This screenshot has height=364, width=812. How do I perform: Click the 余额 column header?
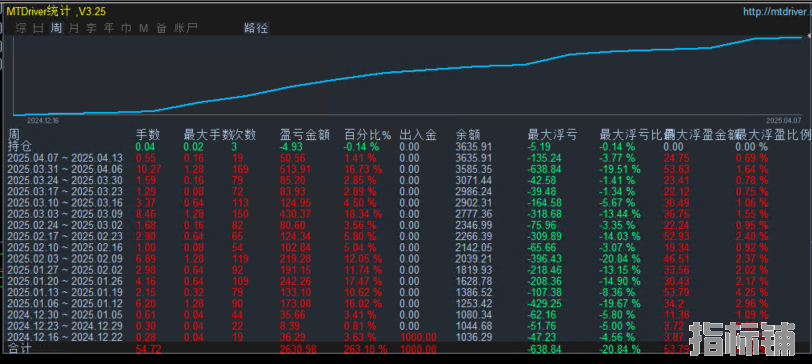(x=468, y=136)
